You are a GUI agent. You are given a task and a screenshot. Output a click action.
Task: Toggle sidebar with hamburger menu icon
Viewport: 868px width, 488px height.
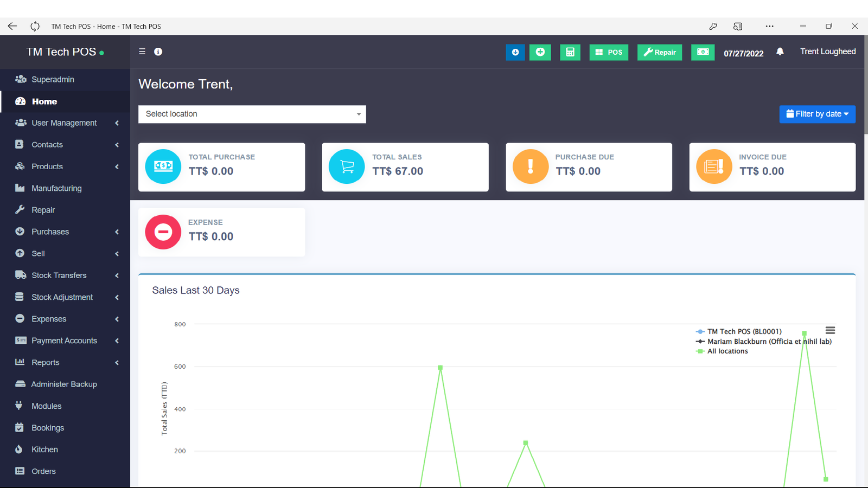pyautogui.click(x=142, y=52)
